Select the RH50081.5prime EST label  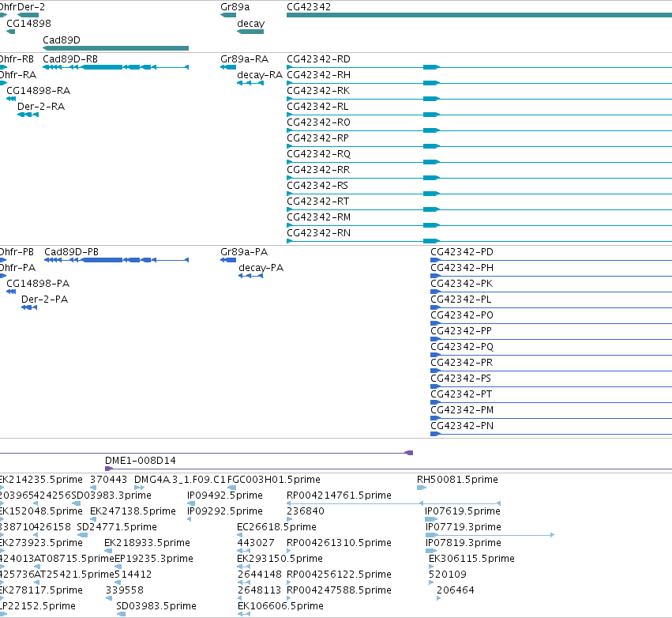click(x=458, y=480)
